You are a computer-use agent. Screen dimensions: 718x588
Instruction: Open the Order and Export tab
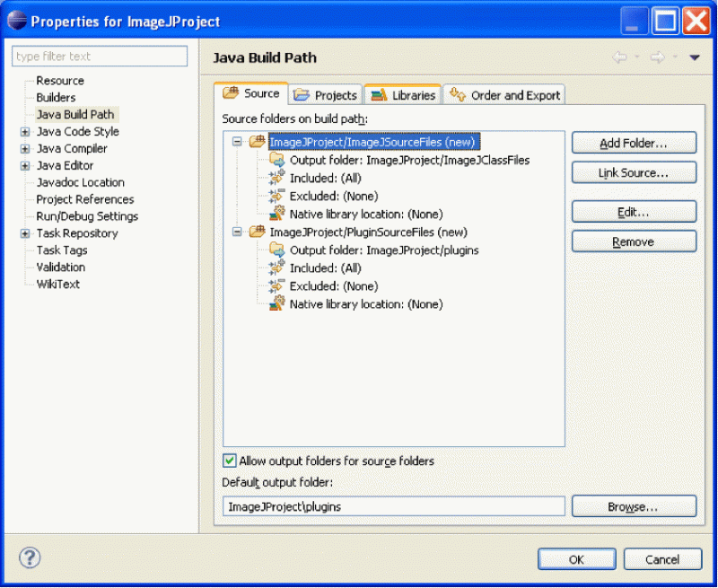pyautogui.click(x=504, y=95)
